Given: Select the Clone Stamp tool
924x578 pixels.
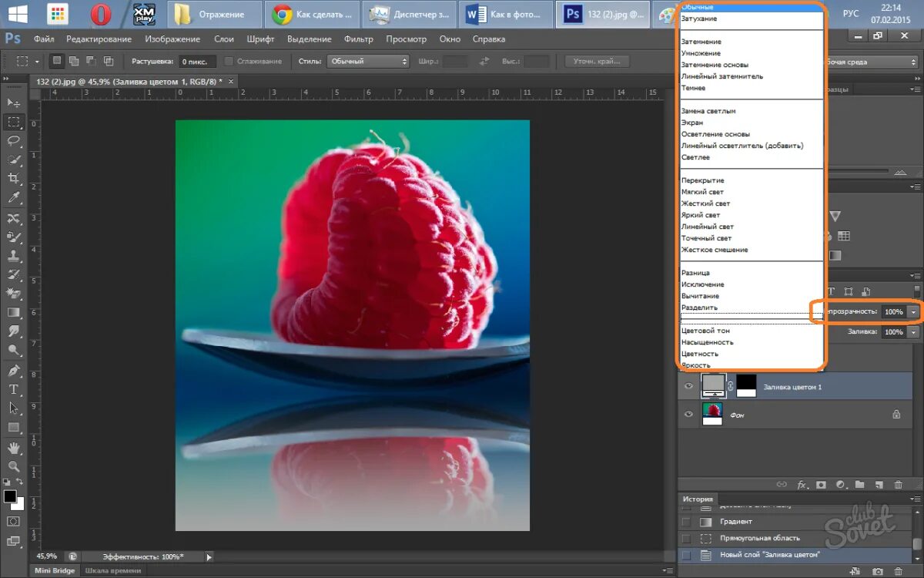Looking at the screenshot, I should pos(14,257).
